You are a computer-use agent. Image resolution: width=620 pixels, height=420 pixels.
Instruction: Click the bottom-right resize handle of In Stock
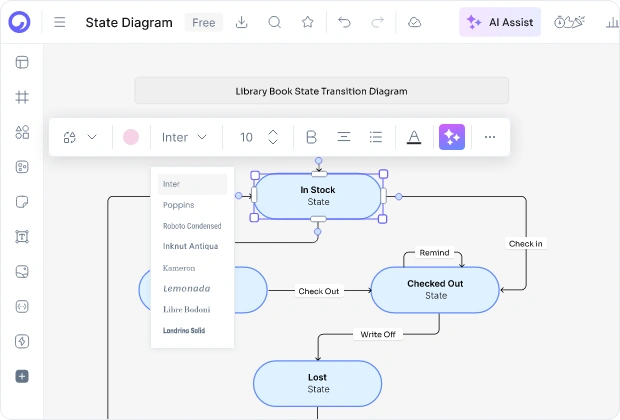coord(382,219)
